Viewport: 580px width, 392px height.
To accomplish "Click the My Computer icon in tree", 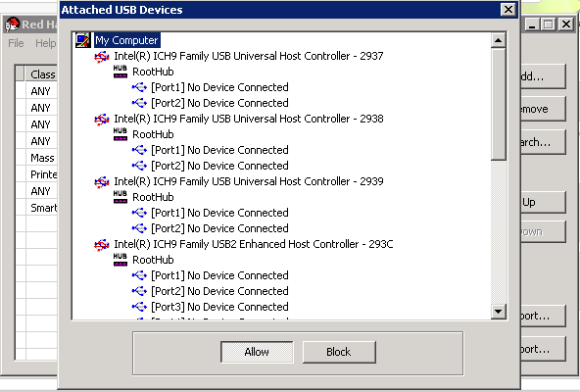I will (x=83, y=40).
